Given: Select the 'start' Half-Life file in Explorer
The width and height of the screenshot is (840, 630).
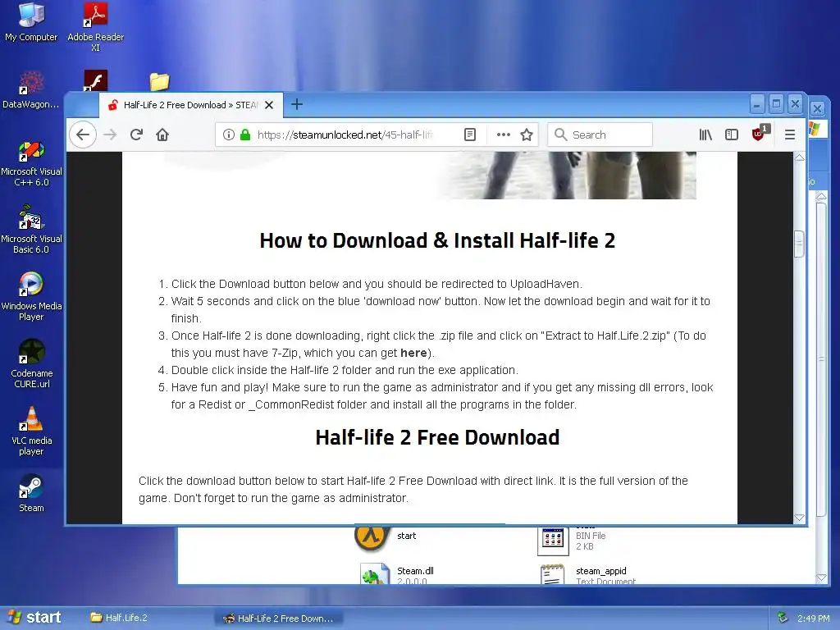Looking at the screenshot, I should tap(386, 536).
